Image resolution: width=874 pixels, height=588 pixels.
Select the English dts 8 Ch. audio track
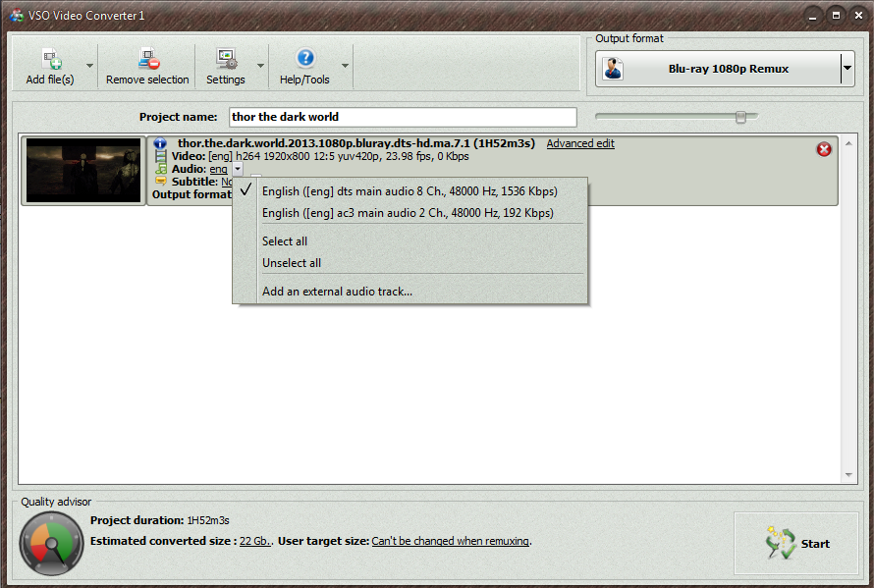[x=410, y=191]
